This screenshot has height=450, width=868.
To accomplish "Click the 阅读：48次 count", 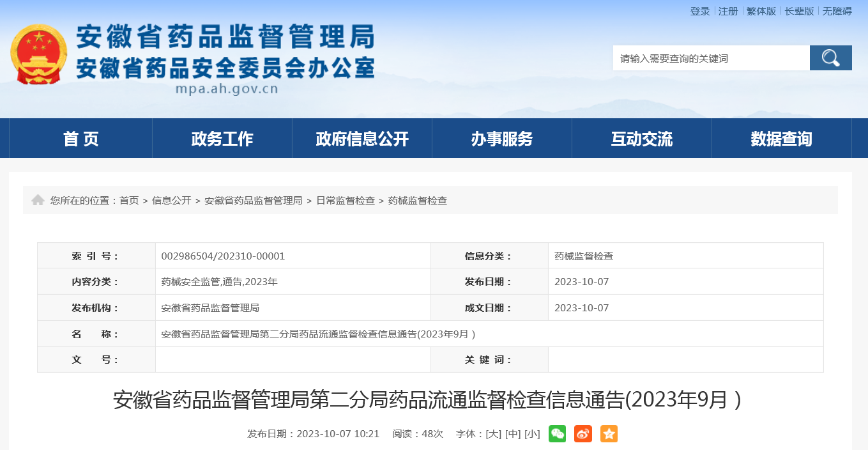I will 418,434.
